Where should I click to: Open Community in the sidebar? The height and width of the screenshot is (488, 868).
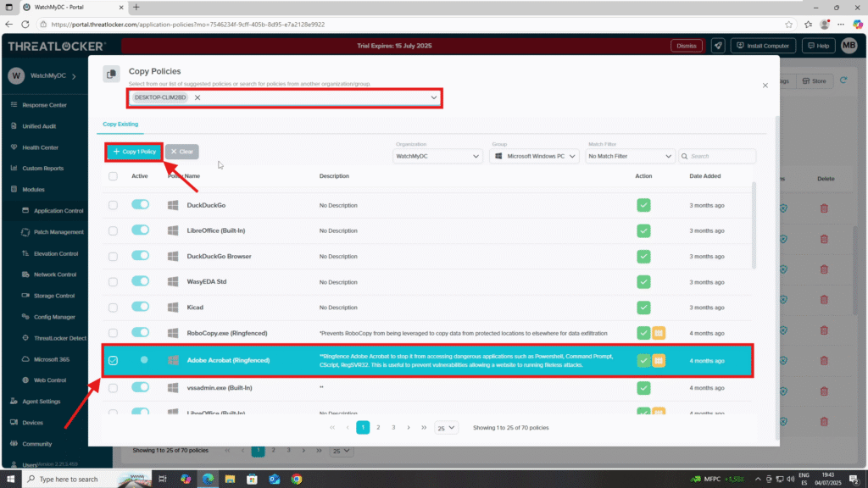pyautogui.click(x=36, y=444)
